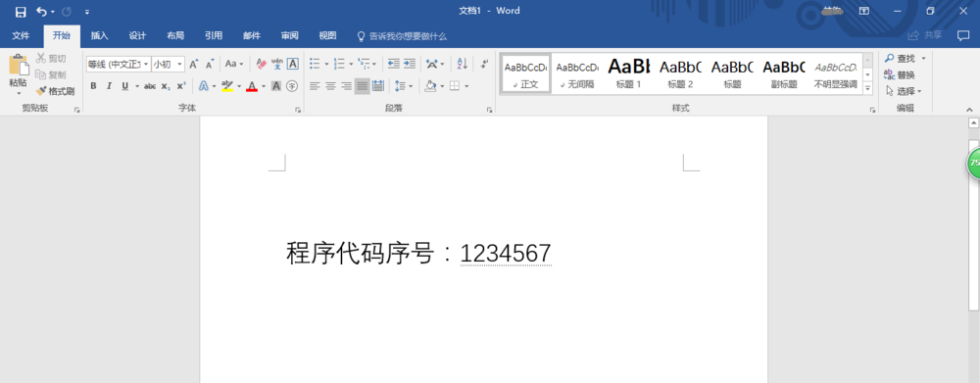
Task: Apply the 正文 (Normal) style
Action: [525, 73]
